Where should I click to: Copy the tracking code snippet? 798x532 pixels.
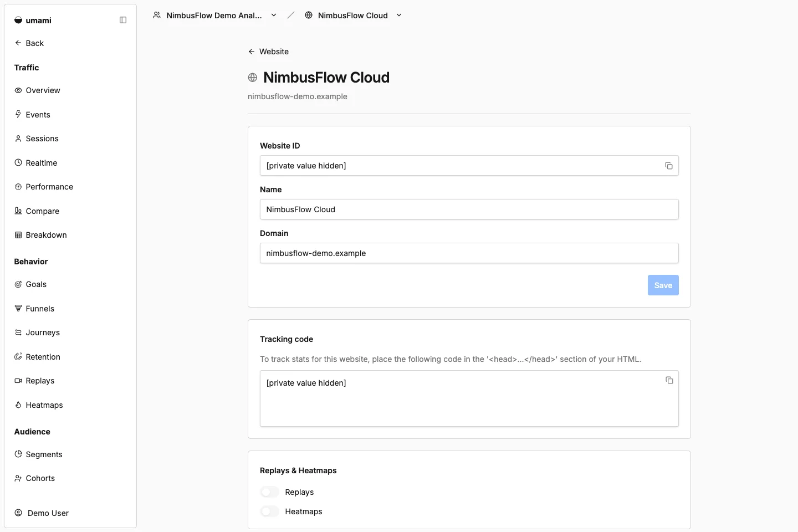click(x=669, y=380)
